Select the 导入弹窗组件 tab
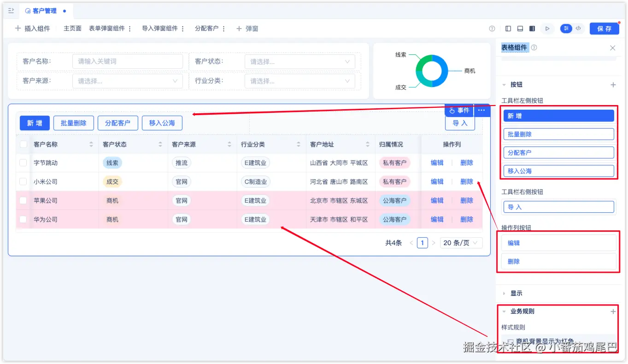628x364 pixels. pyautogui.click(x=160, y=29)
